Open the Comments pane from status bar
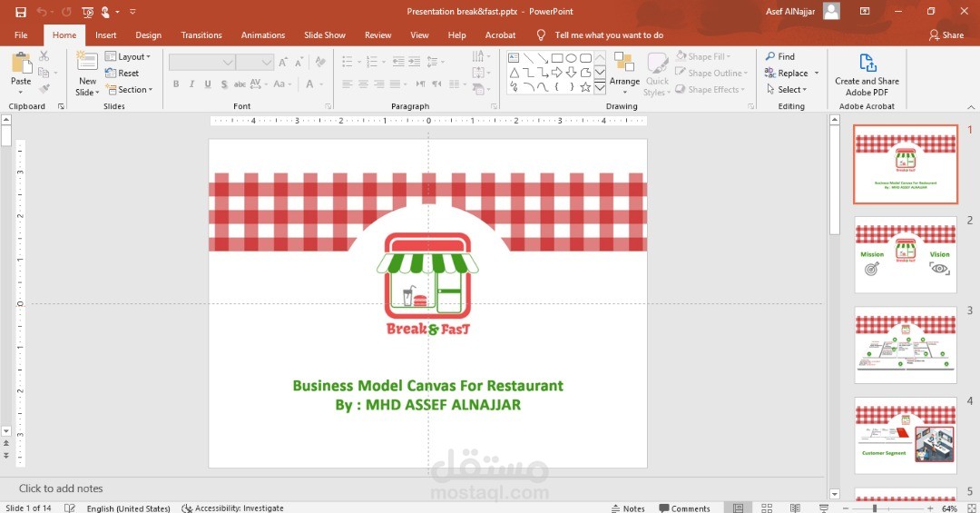Viewport: 980px width, 513px height. (684, 508)
